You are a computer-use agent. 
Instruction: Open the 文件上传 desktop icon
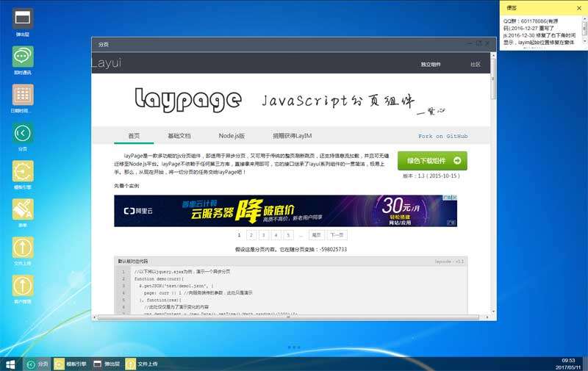tap(23, 248)
